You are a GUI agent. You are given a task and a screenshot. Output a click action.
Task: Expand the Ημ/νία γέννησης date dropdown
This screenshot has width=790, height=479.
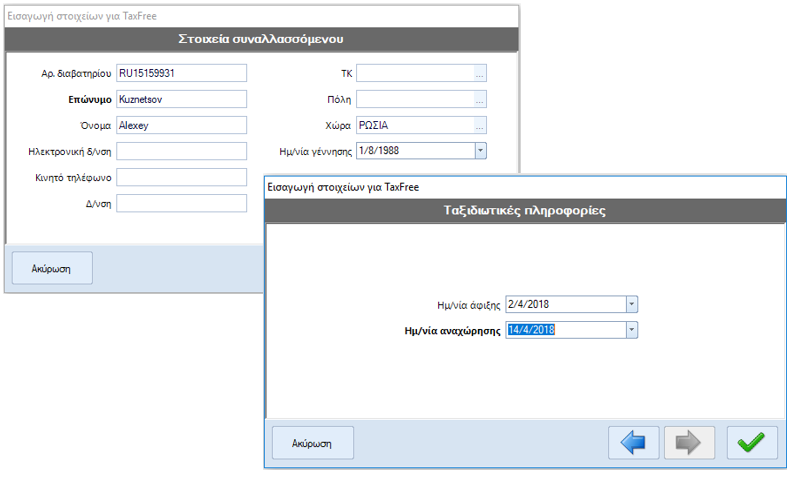(x=481, y=151)
